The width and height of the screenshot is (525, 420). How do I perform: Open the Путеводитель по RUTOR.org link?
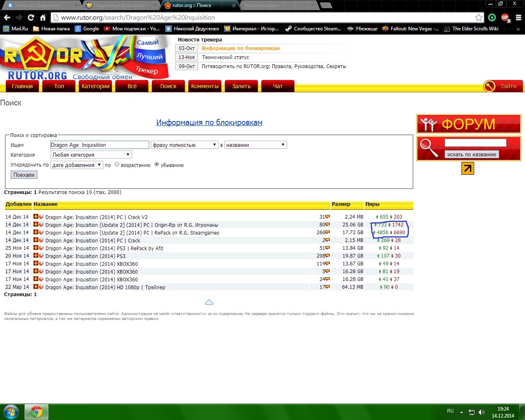pos(274,66)
